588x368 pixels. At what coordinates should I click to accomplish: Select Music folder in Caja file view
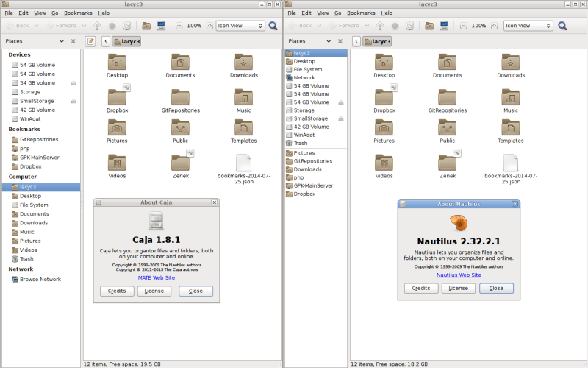point(244,101)
